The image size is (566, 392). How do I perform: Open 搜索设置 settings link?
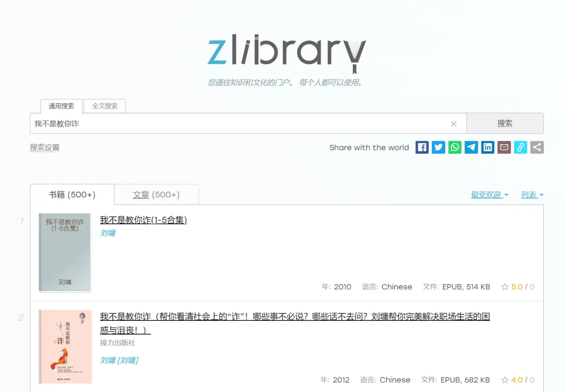click(x=45, y=147)
